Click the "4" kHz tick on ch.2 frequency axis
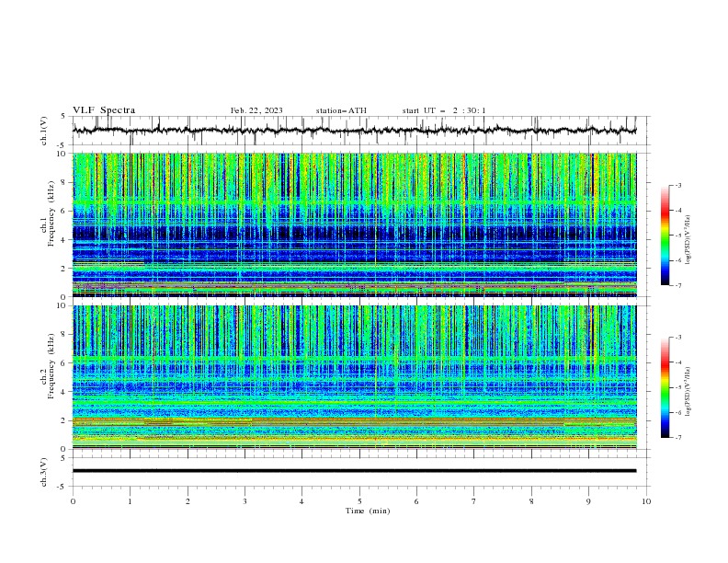This screenshot has height=563, width=728. (x=65, y=392)
